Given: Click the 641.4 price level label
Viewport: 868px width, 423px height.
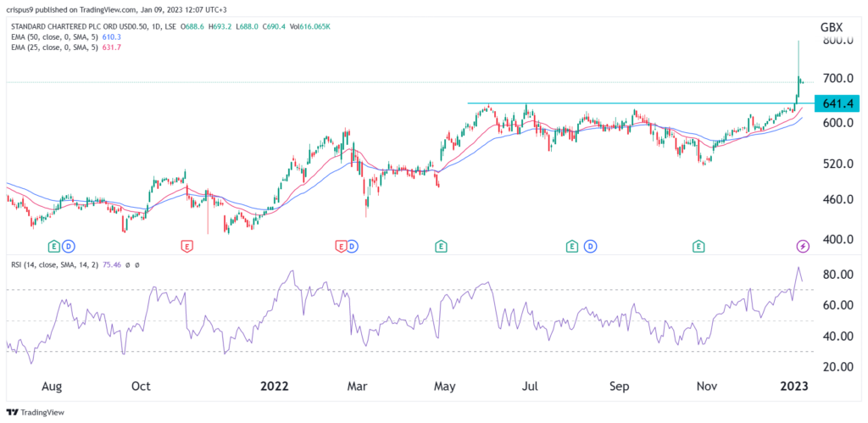Looking at the screenshot, I should 837,103.
